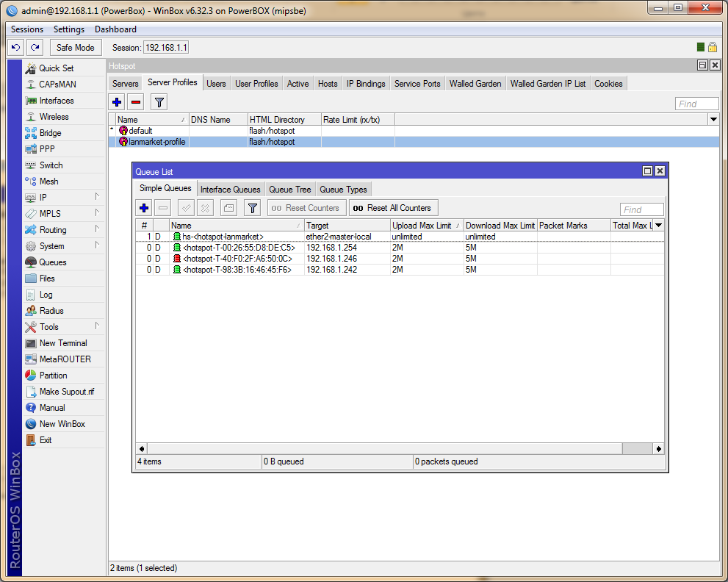Image resolution: width=728 pixels, height=582 pixels.
Task: Click the blue plus in Queue List toolbar
Action: point(144,208)
